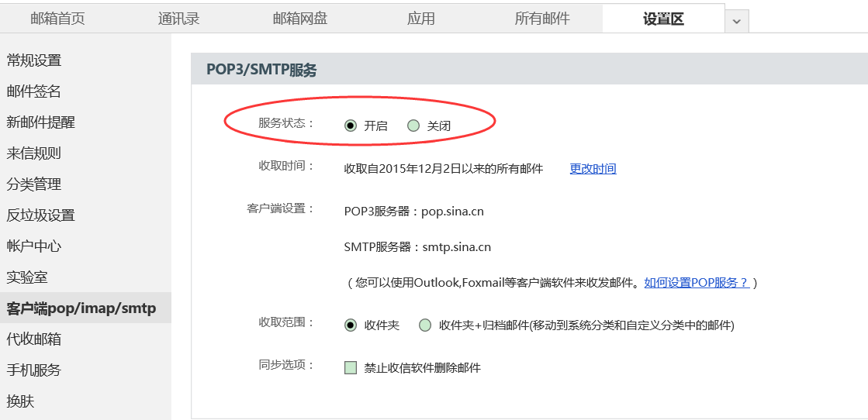868x420 pixels.
Task: Check 禁止收信软件删除邮件 checkbox
Action: [x=351, y=367]
